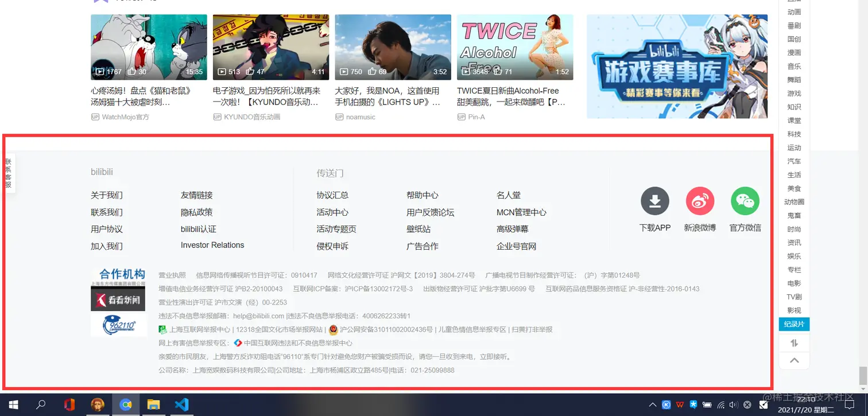Jump to 鬼畜 in the sidebar

tap(794, 216)
